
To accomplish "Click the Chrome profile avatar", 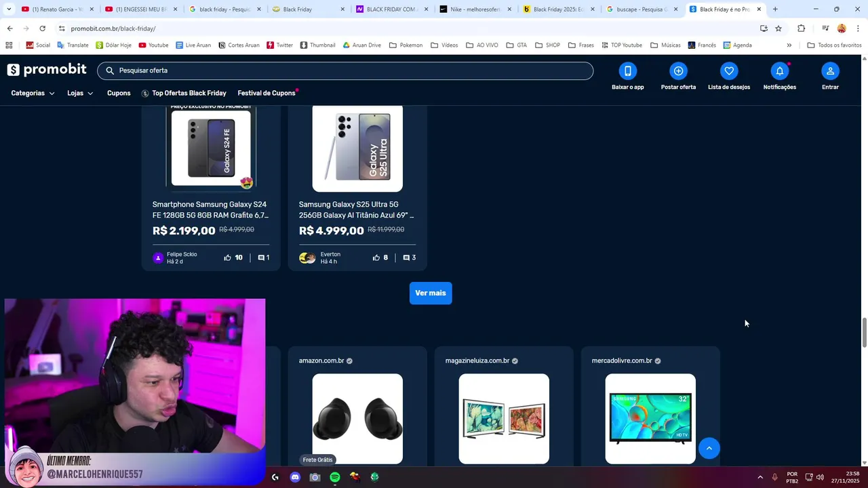I will point(842,28).
